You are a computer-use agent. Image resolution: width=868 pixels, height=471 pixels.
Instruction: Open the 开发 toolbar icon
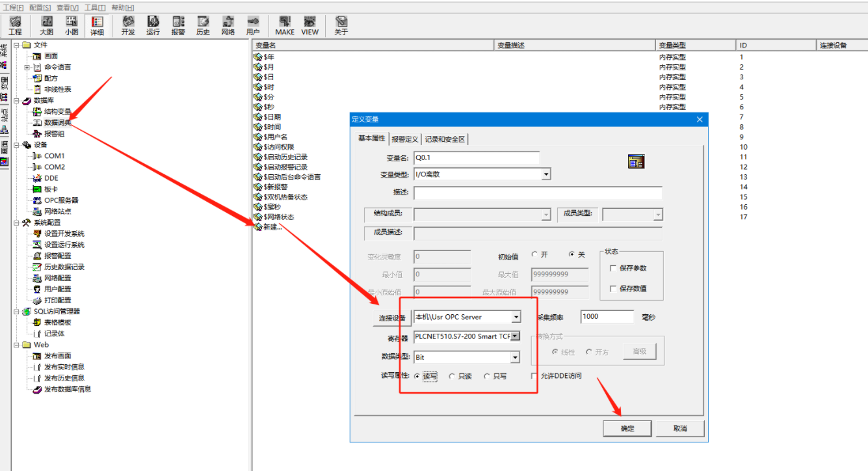point(128,25)
